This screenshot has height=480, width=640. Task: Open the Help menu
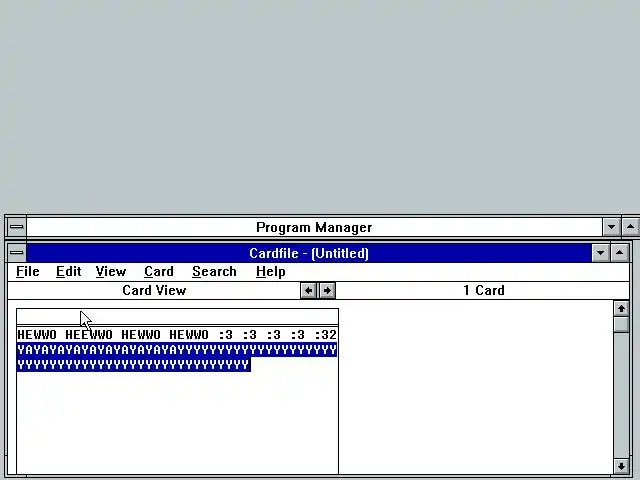click(x=271, y=271)
